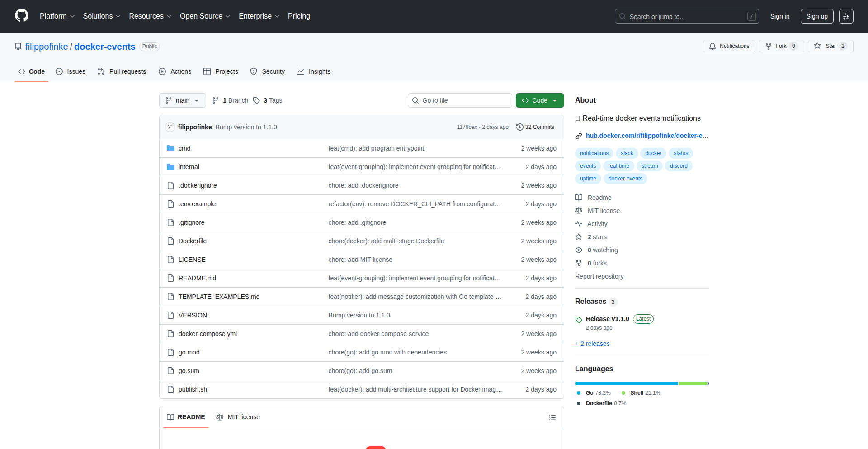Click the Docker Hub link icon
This screenshot has height=449, width=868.
579,136
